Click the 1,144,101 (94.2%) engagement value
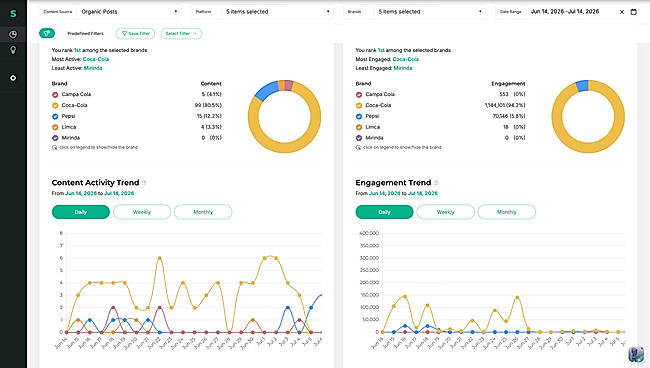 coord(505,105)
